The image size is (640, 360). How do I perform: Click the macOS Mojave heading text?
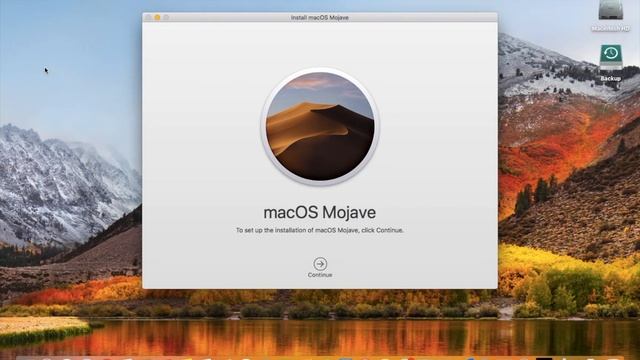(x=320, y=212)
